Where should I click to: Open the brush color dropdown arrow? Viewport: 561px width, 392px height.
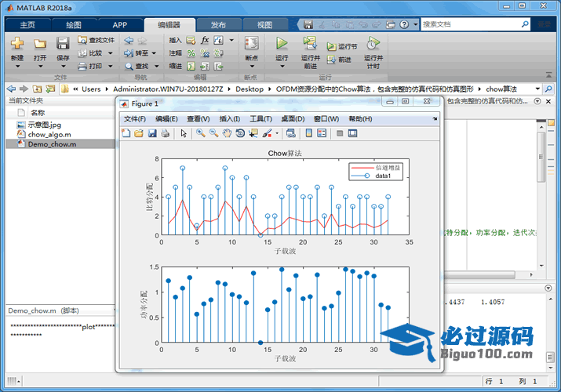click(277, 133)
